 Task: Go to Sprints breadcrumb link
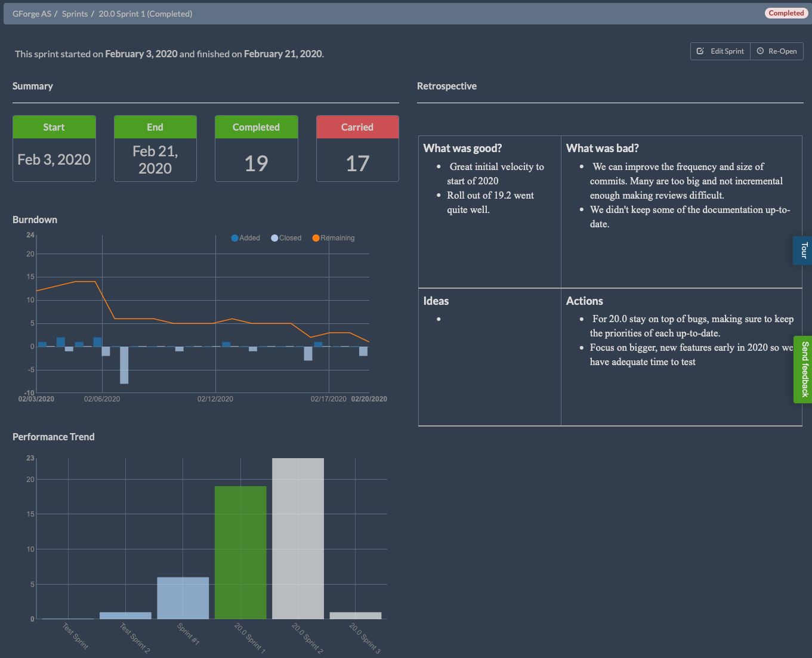click(x=75, y=14)
